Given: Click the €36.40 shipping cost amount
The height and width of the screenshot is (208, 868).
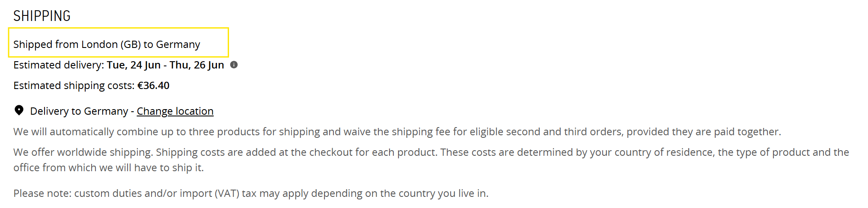Looking at the screenshot, I should point(153,86).
